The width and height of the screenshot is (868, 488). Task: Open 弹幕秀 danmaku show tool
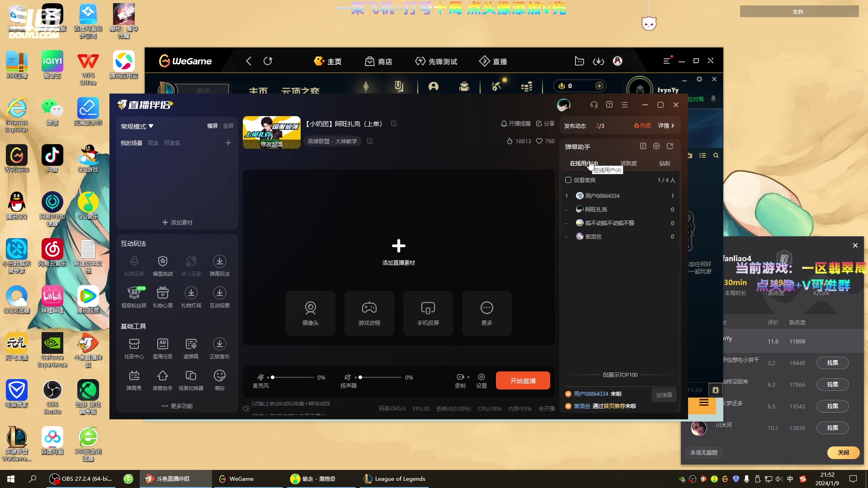pos(134,380)
